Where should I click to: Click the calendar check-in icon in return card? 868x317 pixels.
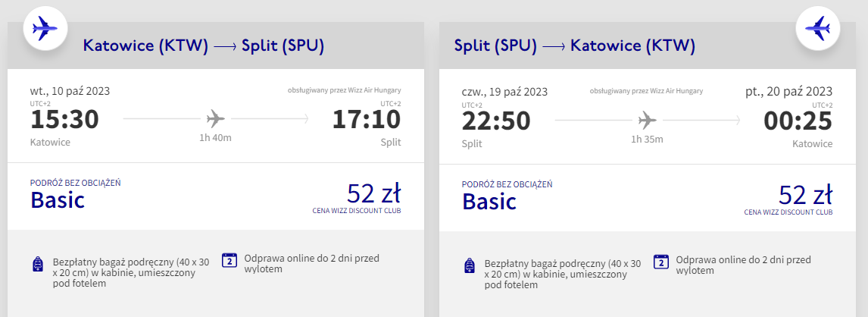[661, 261]
